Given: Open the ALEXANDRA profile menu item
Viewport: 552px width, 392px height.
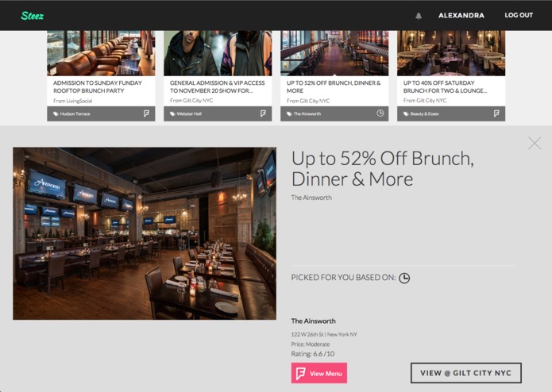Looking at the screenshot, I should tap(461, 15).
